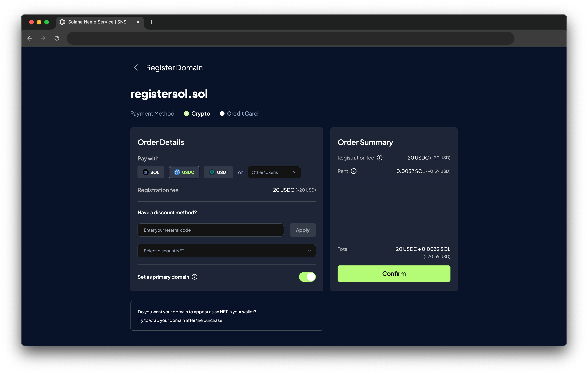This screenshot has height=374, width=588.
Task: Go back using the browser back arrow
Action: [x=30, y=38]
